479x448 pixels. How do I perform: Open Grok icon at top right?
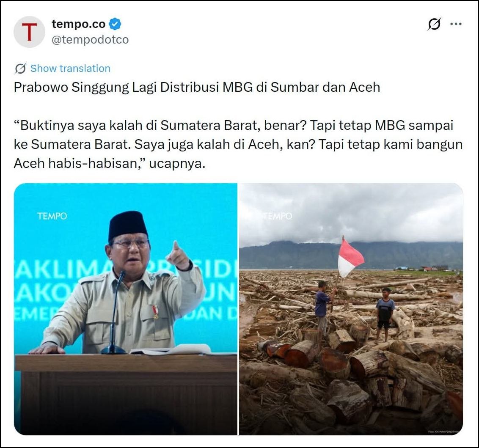click(434, 24)
